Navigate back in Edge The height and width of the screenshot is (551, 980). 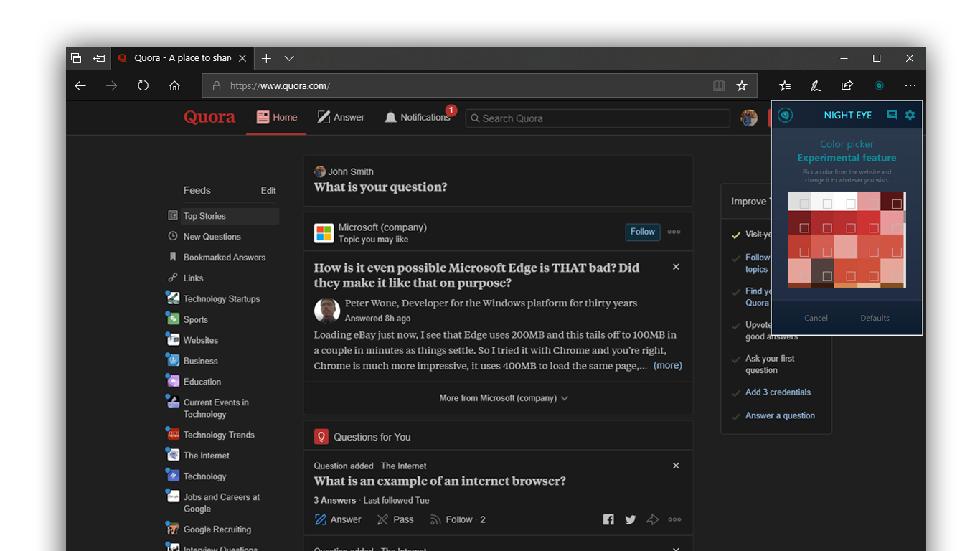[80, 85]
